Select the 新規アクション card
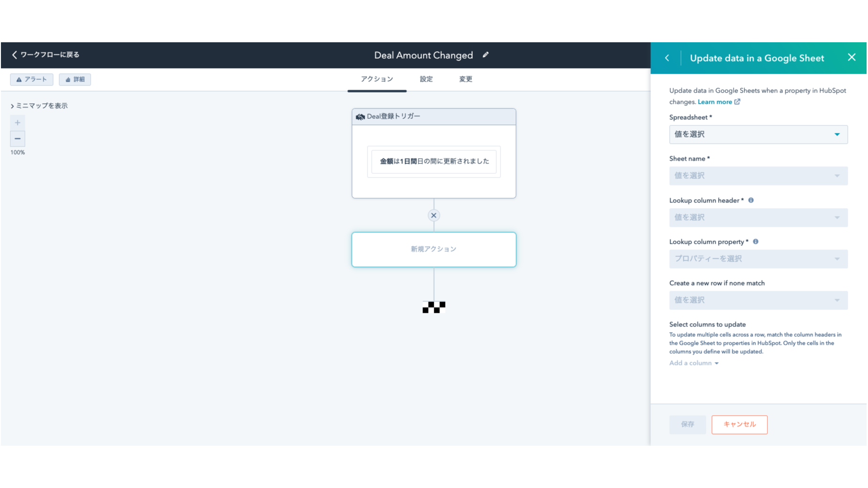Image resolution: width=868 pixels, height=488 pixels. [434, 249]
